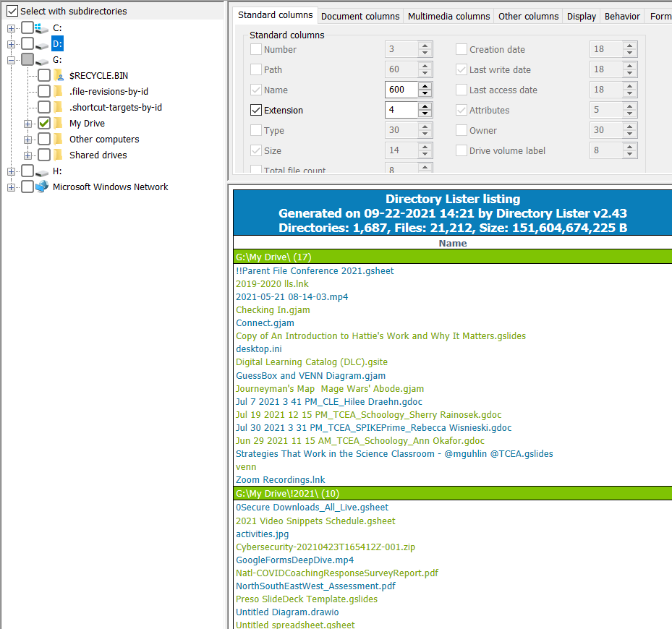Select the Microsoft Windows Network label
The height and width of the screenshot is (629, 672).
(110, 187)
